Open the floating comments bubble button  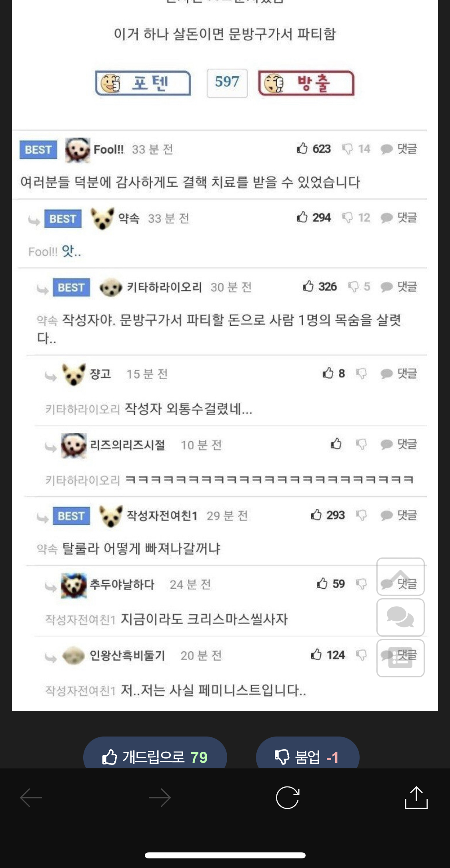pyautogui.click(x=400, y=617)
